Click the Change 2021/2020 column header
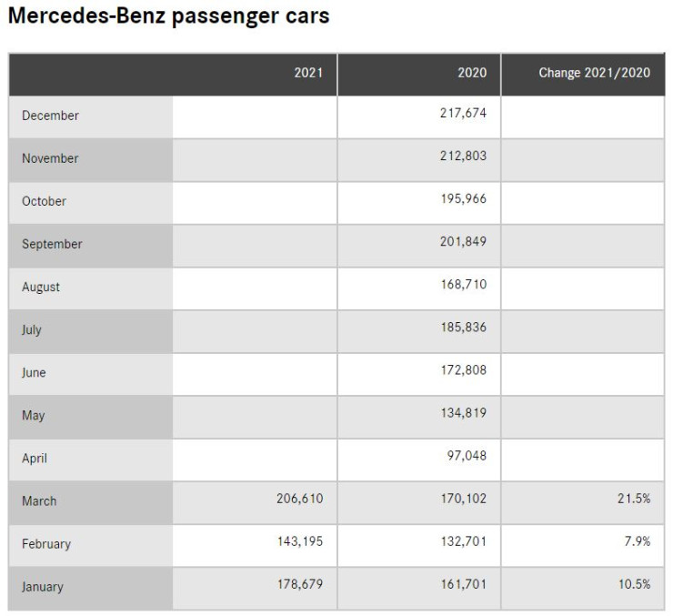Screen dimensions: 673x616 pyautogui.click(x=594, y=73)
